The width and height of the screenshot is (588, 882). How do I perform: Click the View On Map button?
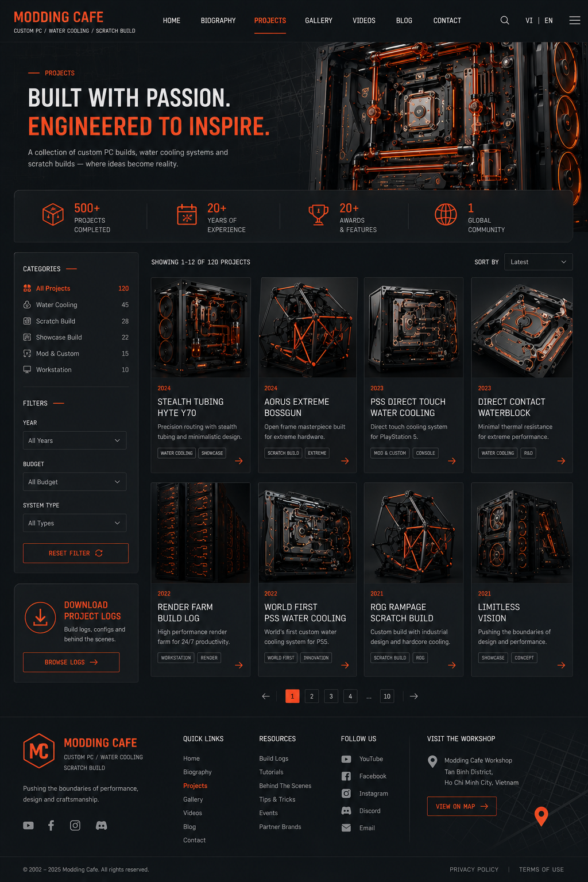click(462, 806)
